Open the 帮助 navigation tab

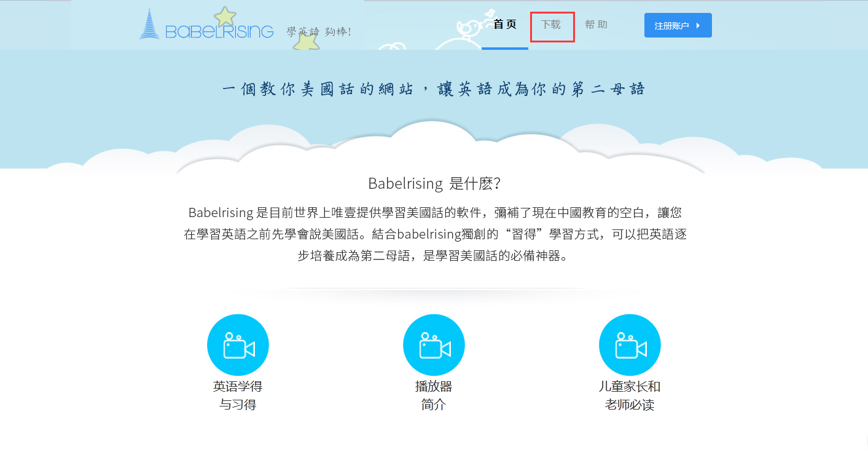click(596, 25)
